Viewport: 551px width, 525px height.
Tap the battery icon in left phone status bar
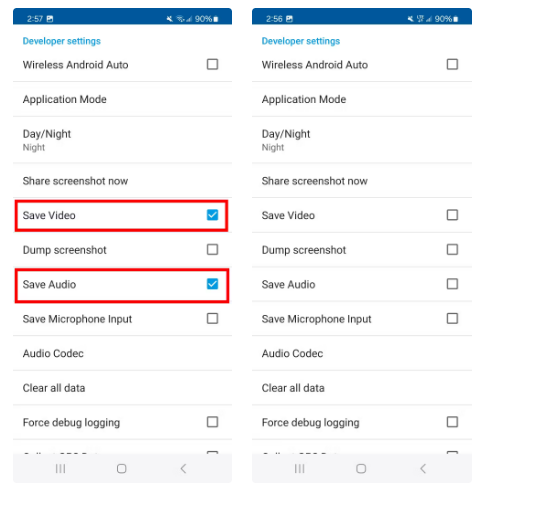click(x=216, y=19)
